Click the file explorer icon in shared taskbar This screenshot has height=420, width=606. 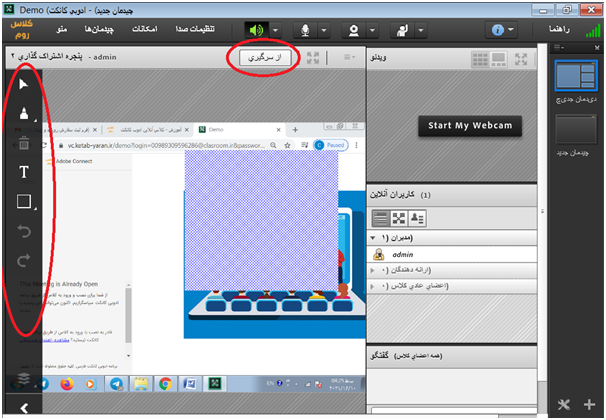(141, 384)
